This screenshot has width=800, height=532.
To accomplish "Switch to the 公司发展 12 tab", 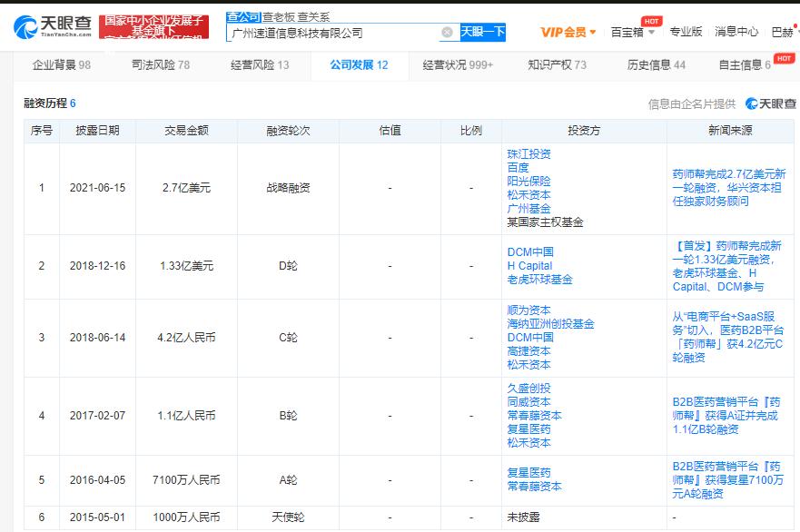I will coord(359,64).
